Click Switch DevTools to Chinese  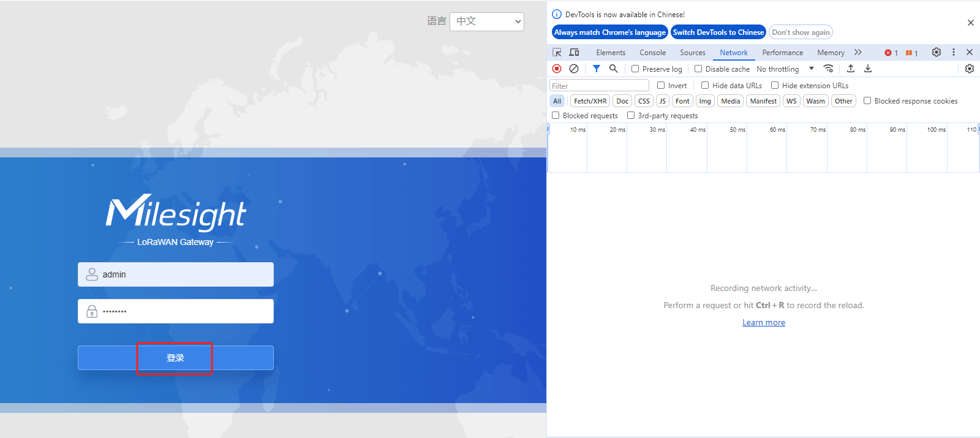[x=718, y=32]
